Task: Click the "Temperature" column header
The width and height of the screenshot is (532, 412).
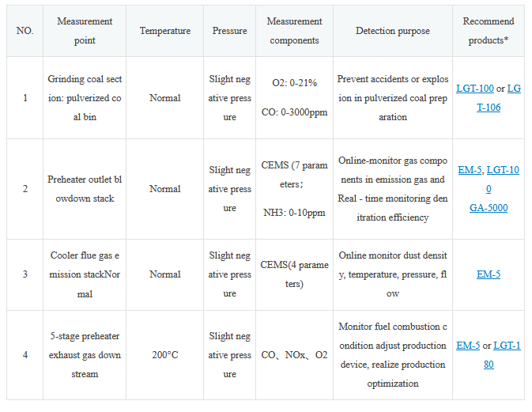Action: 164,31
